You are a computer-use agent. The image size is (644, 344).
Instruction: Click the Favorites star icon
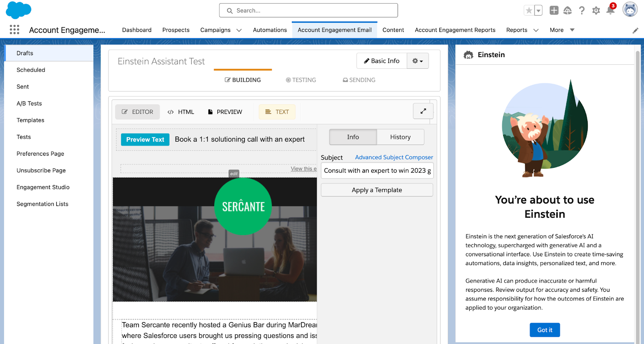[529, 10]
